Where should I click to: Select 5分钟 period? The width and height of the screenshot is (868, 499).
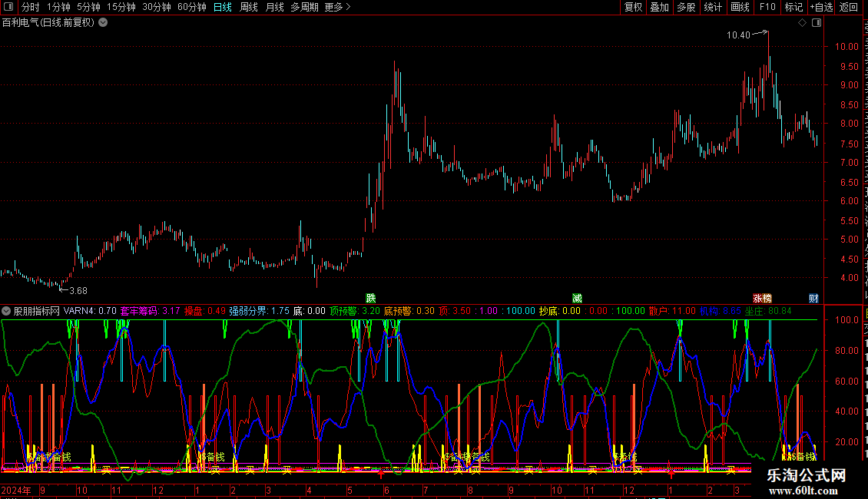pyautogui.click(x=88, y=7)
